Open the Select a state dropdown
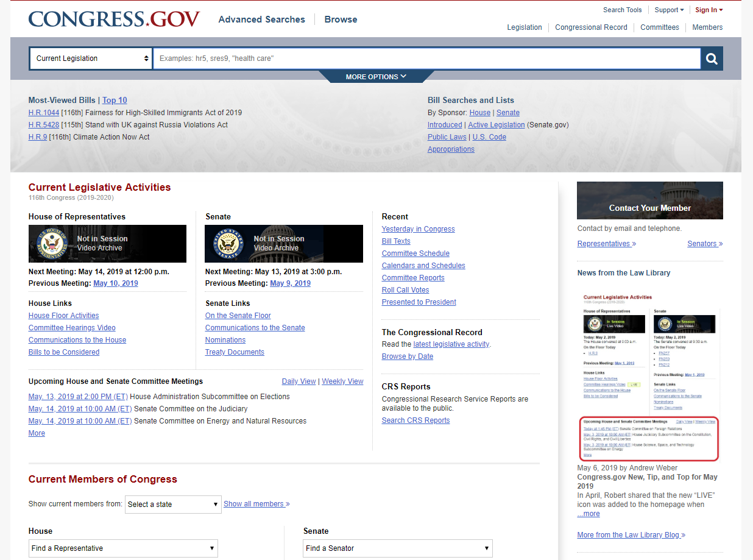This screenshot has height=560, width=753. [172, 504]
